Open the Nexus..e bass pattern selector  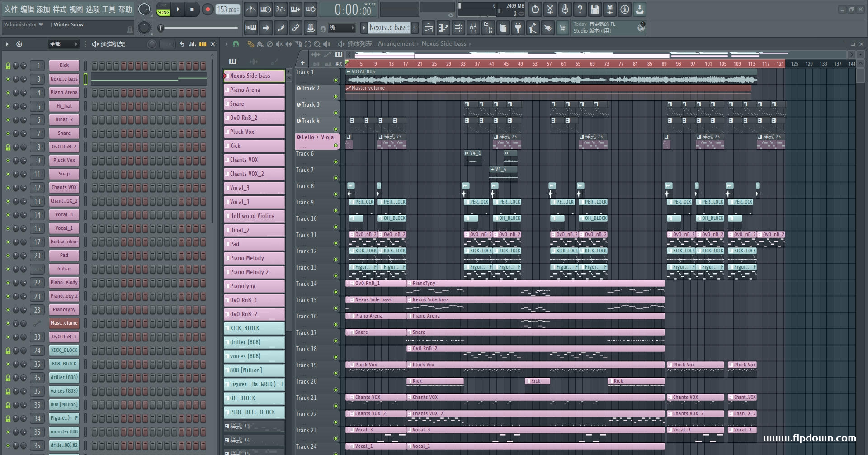[389, 28]
